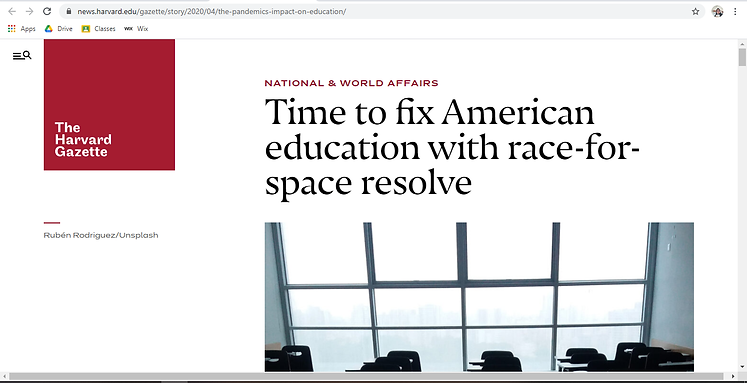Open the Drive bookmark
This screenshot has height=383, width=747.
59,29
